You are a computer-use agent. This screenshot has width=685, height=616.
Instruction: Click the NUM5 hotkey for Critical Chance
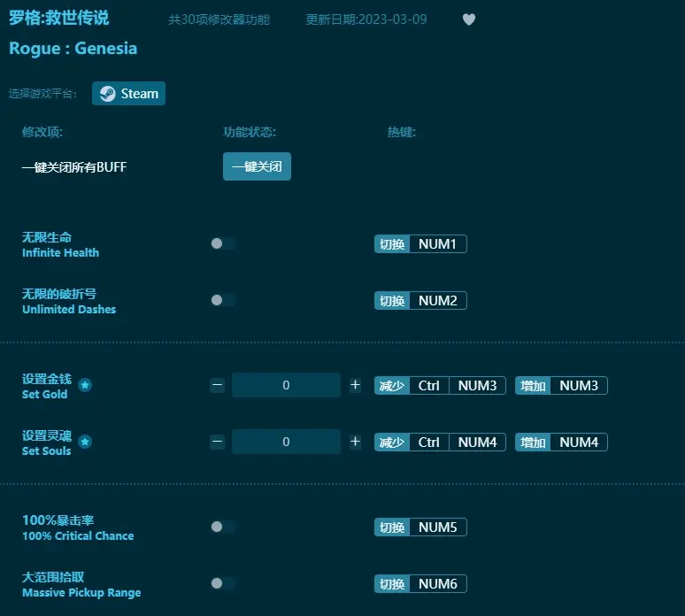pyautogui.click(x=438, y=527)
